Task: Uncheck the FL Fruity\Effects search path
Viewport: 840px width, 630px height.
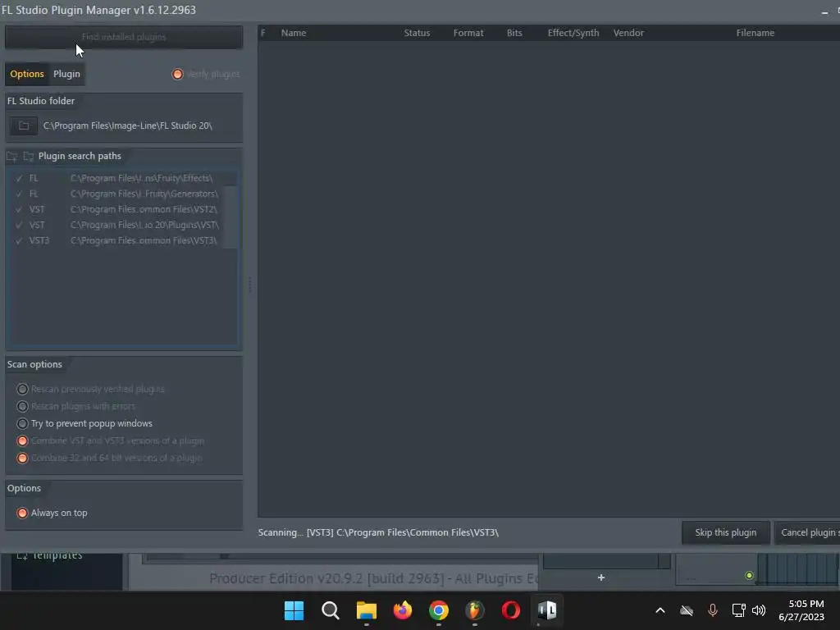Action: click(x=20, y=178)
